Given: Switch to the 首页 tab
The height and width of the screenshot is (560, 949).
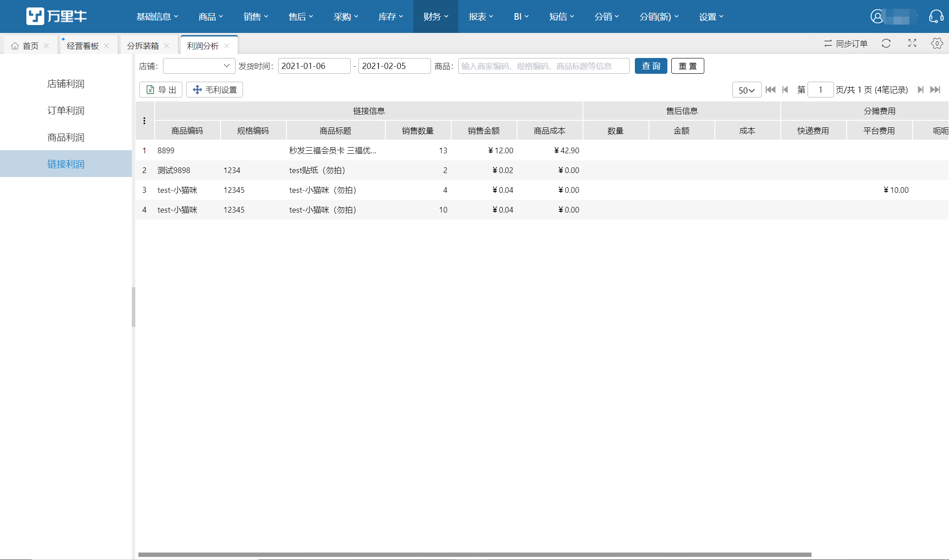Looking at the screenshot, I should (31, 46).
